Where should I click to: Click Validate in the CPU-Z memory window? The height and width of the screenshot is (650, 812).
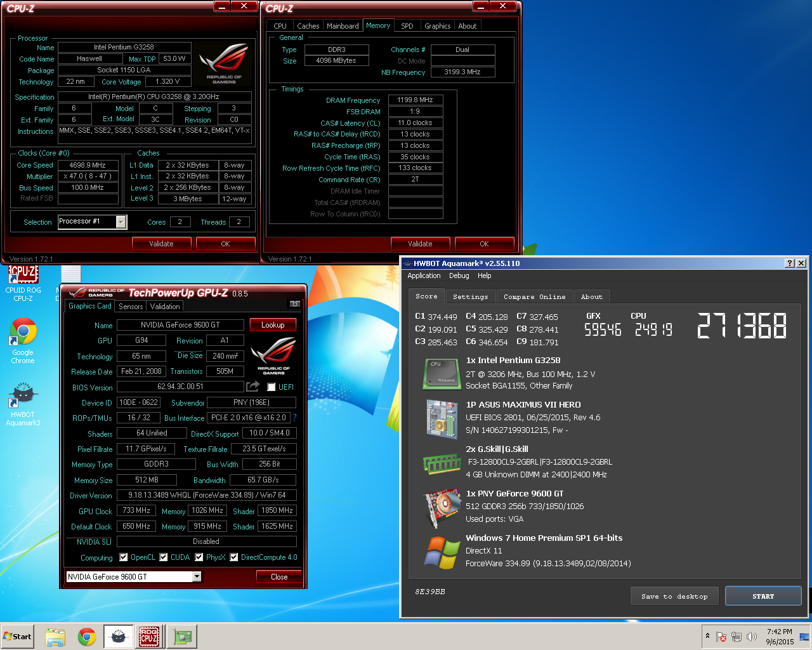420,244
